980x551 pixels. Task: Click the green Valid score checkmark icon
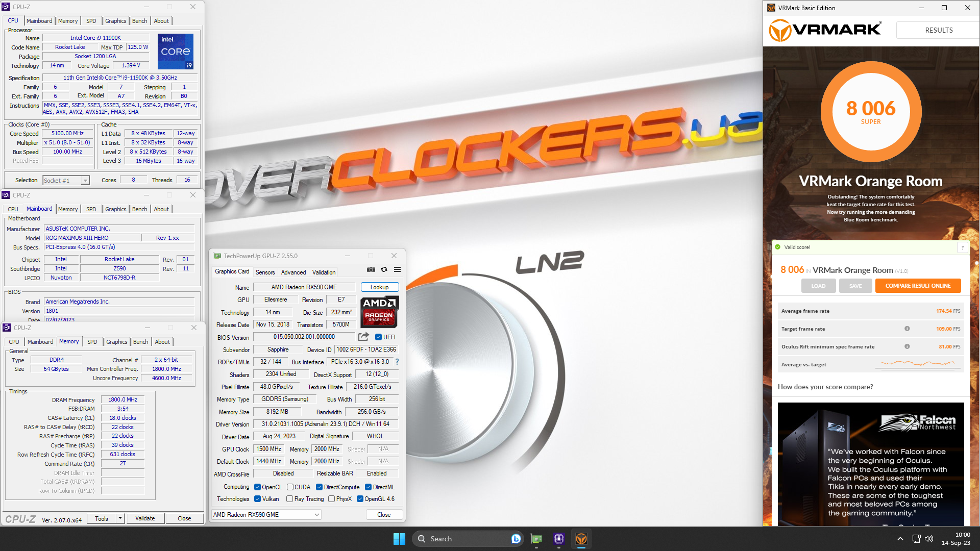[x=778, y=247]
